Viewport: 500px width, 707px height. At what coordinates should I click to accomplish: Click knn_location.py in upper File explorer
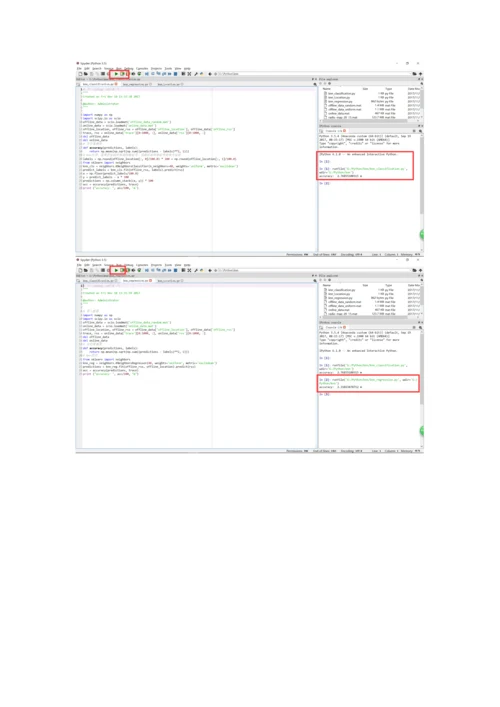click(339, 97)
